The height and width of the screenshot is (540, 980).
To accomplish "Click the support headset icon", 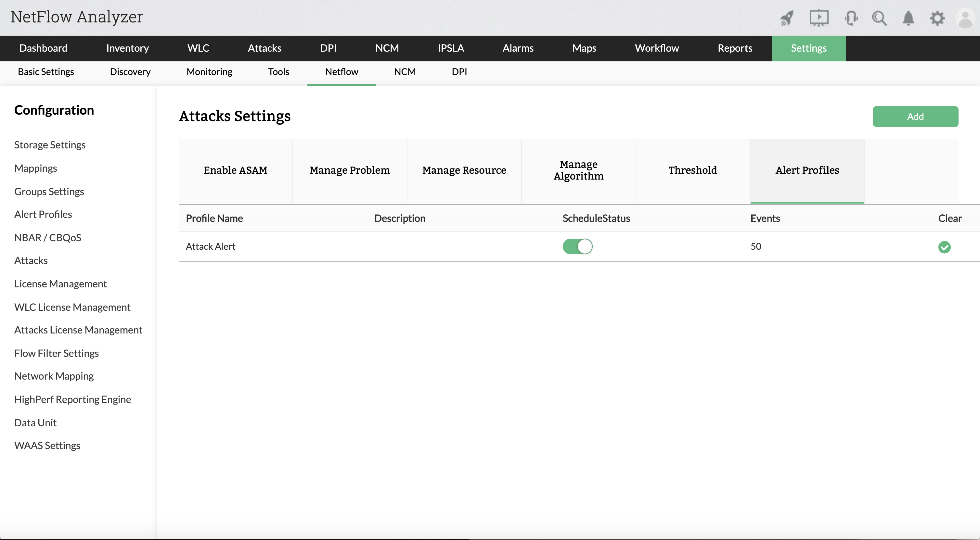I will tap(851, 18).
